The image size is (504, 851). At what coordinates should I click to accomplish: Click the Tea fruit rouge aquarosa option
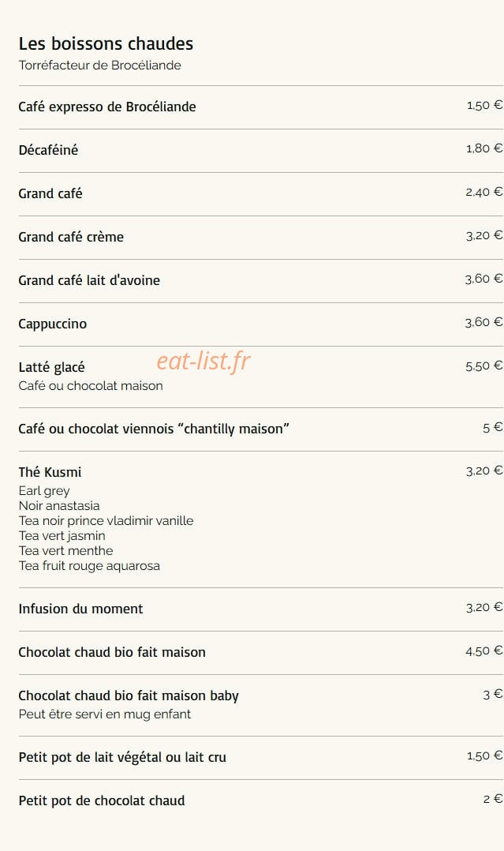[89, 565]
